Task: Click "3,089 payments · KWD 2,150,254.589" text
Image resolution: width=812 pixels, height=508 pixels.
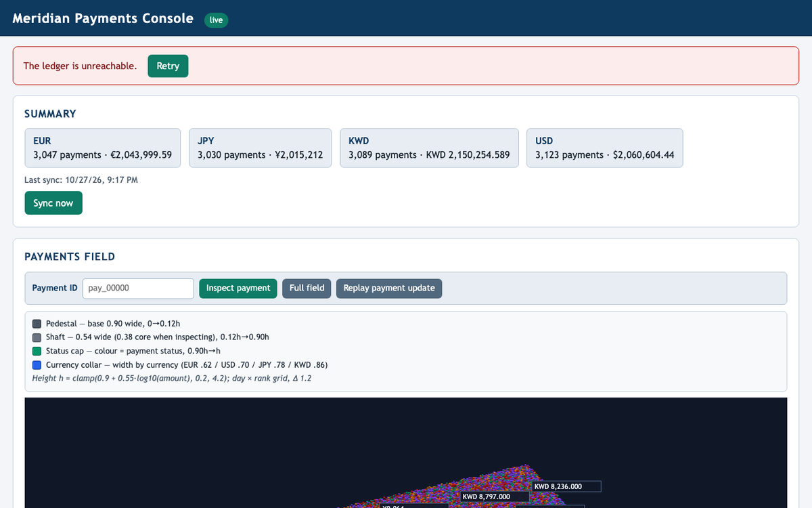Action: (429, 155)
